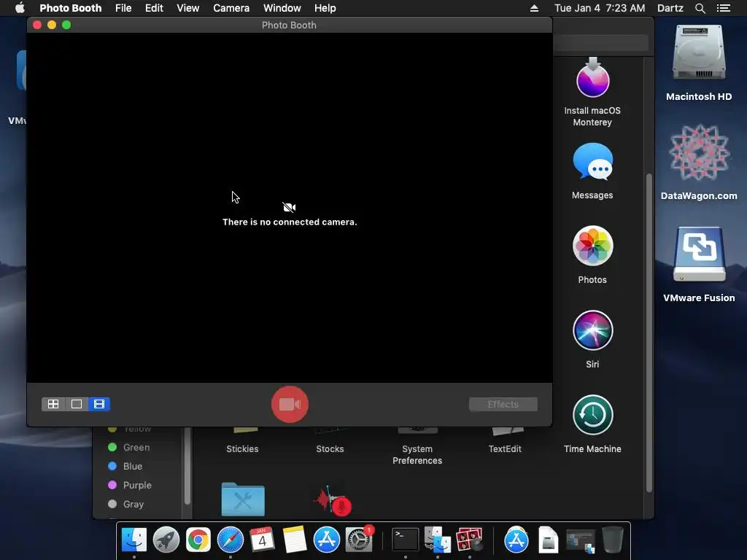The width and height of the screenshot is (747, 560).
Task: Launch Safari from the Dock
Action: [x=230, y=540]
